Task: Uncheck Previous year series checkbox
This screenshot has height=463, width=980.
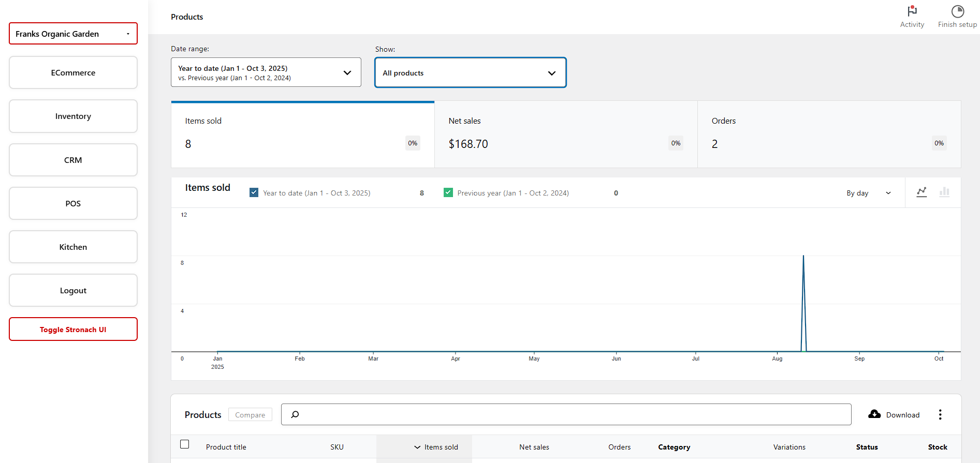Action: 448,192
